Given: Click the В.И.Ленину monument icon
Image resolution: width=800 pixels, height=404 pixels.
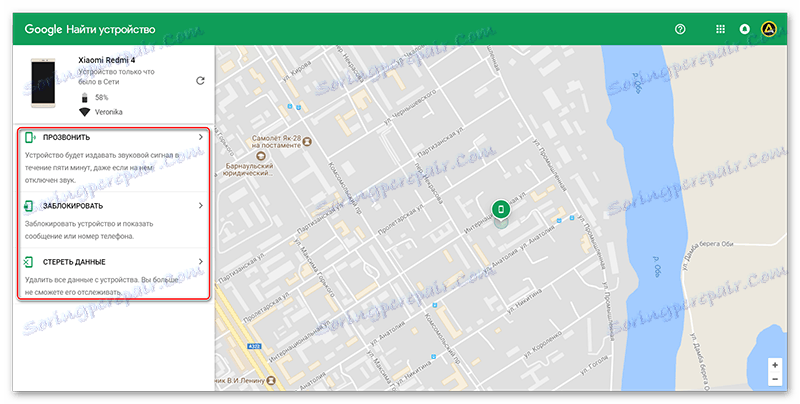Looking at the screenshot, I should pyautogui.click(x=272, y=381).
